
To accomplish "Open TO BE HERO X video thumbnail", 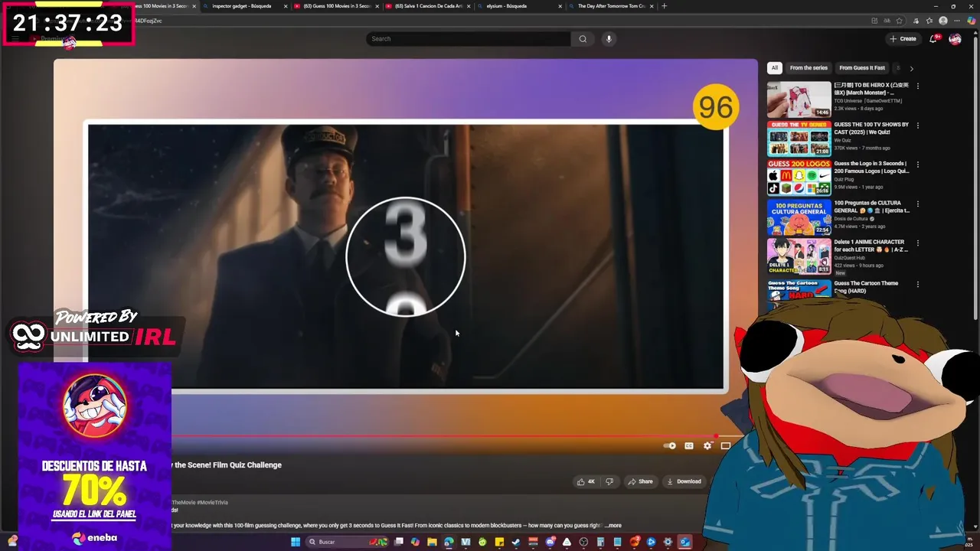I will [799, 99].
